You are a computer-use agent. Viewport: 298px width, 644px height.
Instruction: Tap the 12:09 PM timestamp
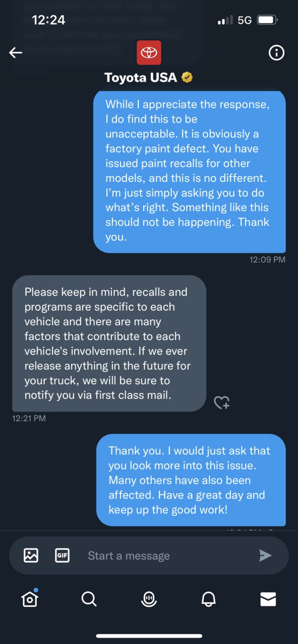pos(267,260)
